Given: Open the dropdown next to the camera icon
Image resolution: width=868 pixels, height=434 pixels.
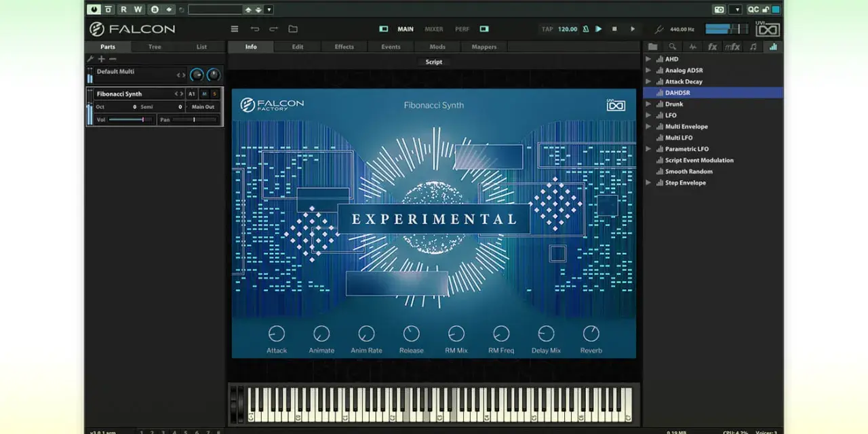Looking at the screenshot, I should pos(736,9).
